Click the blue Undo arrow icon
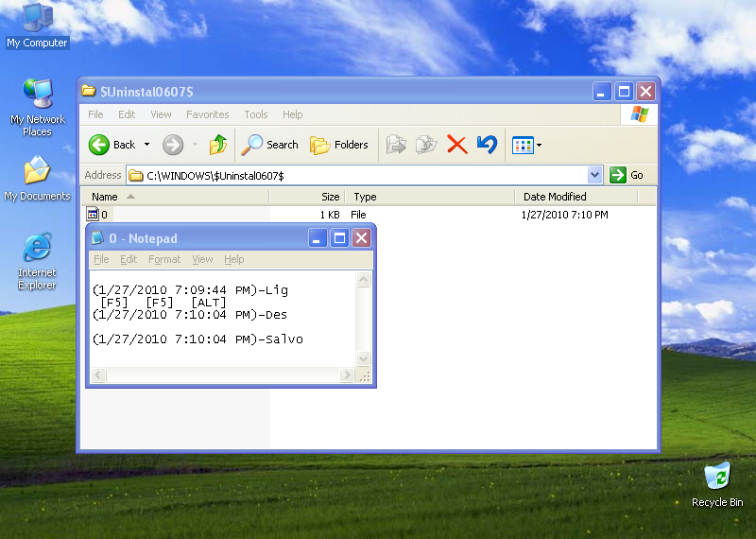756x539 pixels. 487,145
